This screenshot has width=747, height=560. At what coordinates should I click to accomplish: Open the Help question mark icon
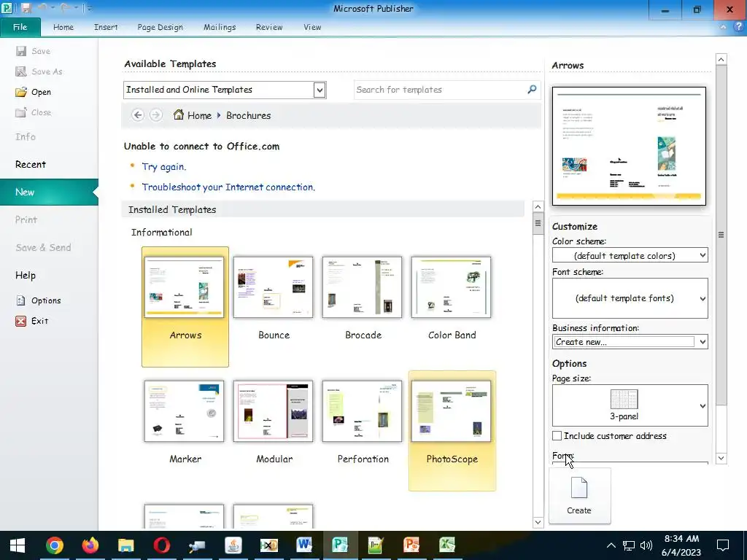738,27
